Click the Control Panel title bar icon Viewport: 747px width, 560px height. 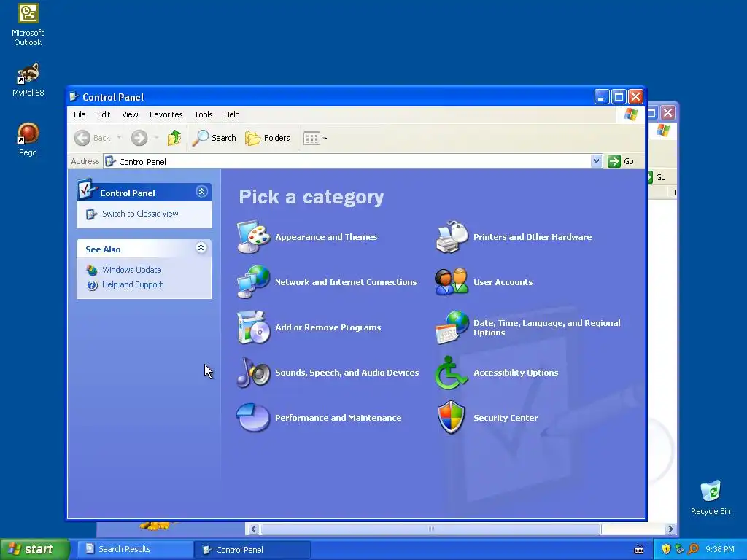tap(74, 97)
